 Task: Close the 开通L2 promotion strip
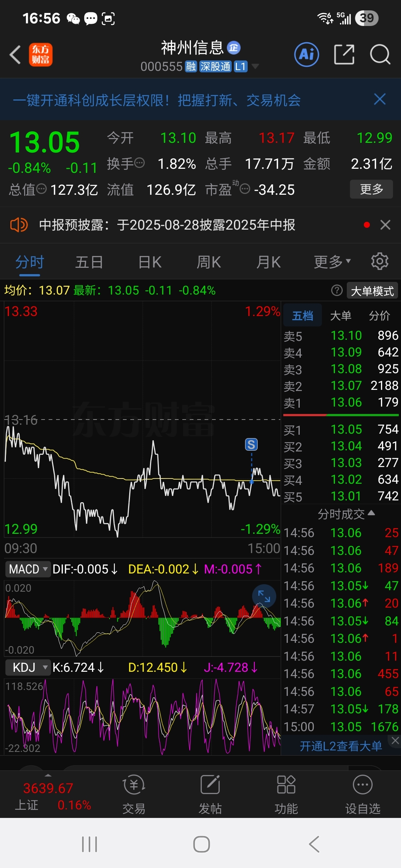(395, 740)
